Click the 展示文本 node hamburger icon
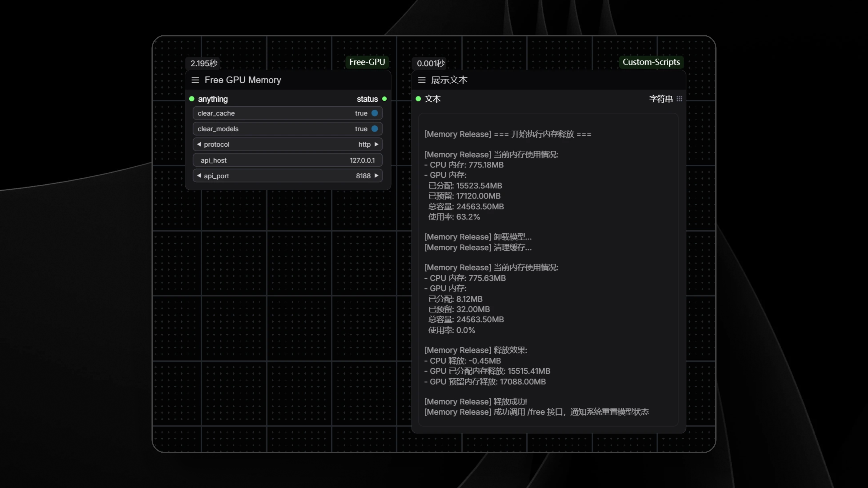 coord(422,80)
